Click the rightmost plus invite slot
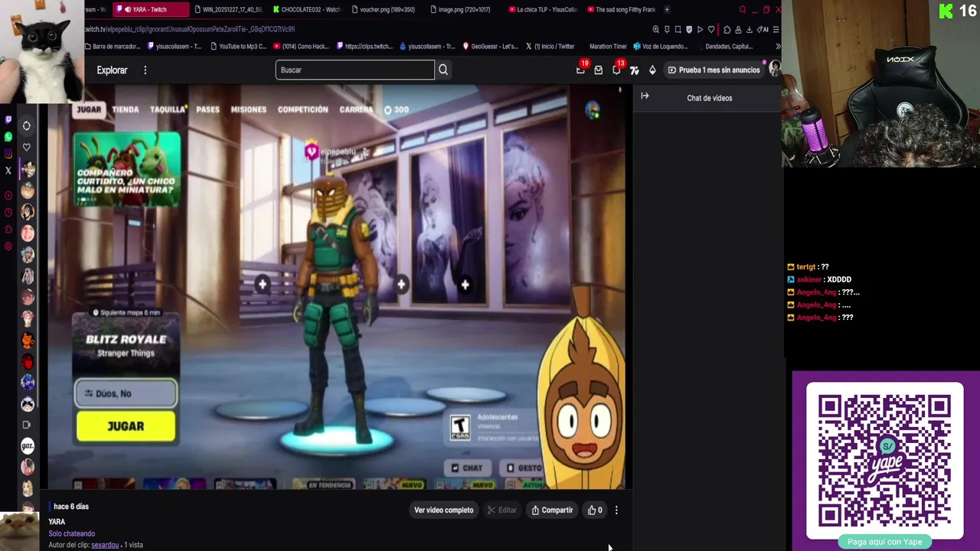The image size is (980, 551). pyautogui.click(x=465, y=284)
